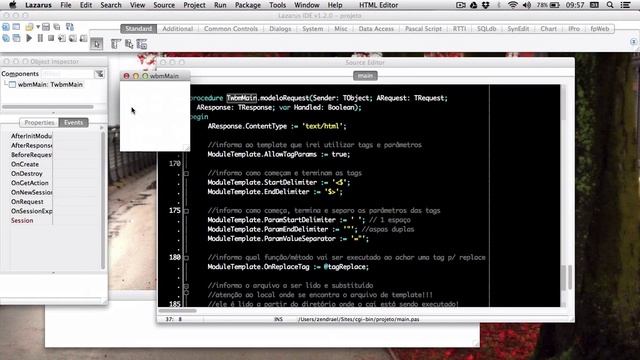This screenshot has width=640, height=360.
Task: Open the Package menu
Action: coord(248,5)
